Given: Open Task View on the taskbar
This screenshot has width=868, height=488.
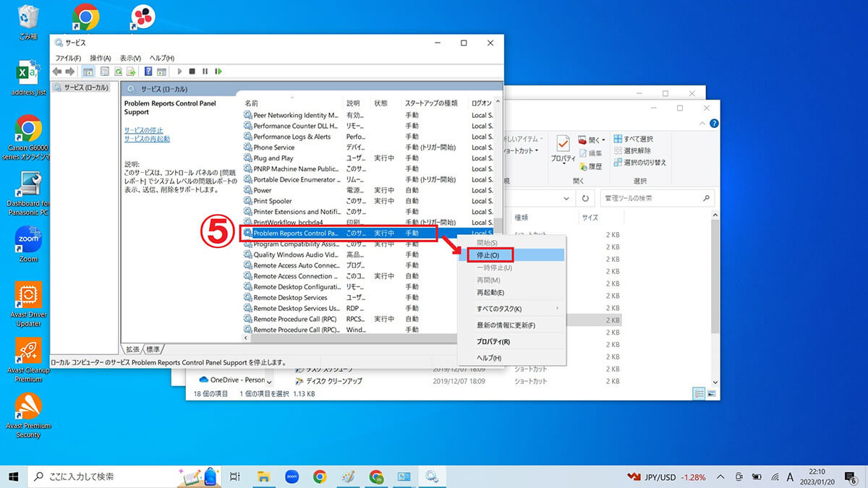Looking at the screenshot, I should [234, 476].
